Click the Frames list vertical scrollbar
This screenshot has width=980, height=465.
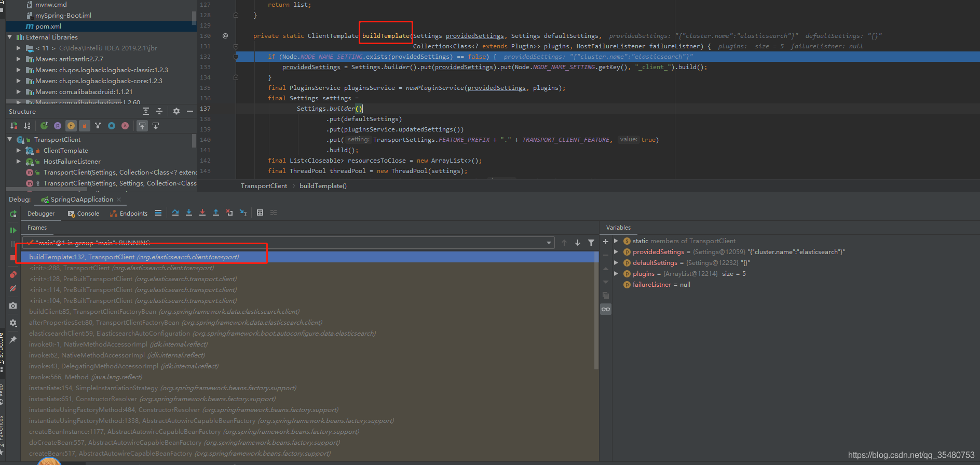tap(596, 311)
